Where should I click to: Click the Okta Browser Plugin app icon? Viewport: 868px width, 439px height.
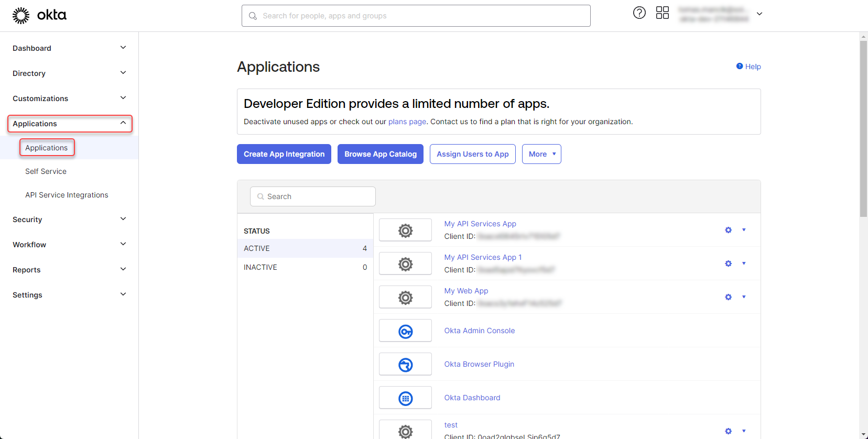click(405, 365)
